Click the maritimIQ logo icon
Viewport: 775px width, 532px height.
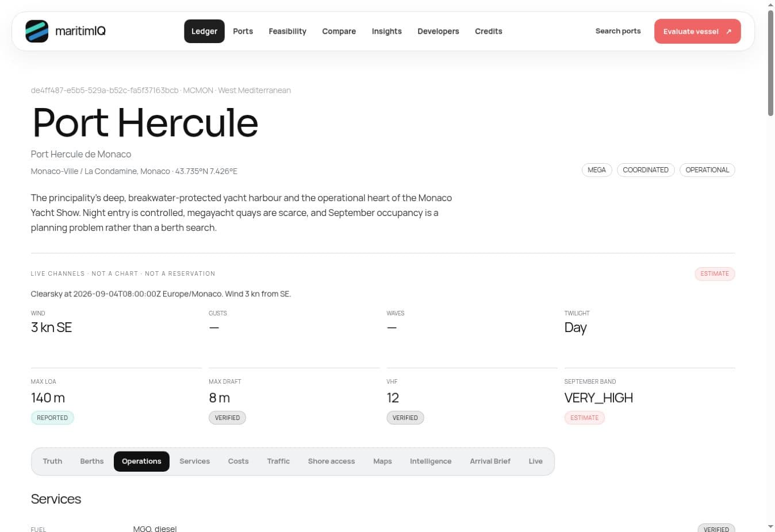(x=37, y=31)
